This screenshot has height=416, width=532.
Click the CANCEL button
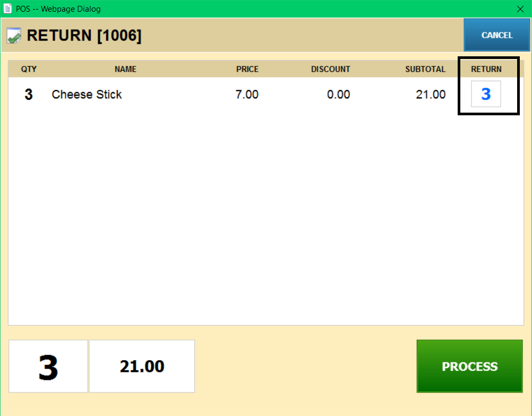click(496, 35)
